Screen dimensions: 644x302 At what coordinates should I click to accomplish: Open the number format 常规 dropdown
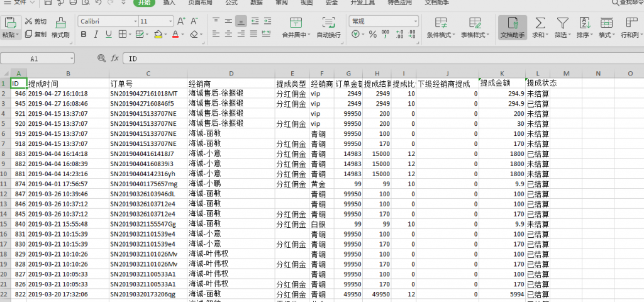(416, 21)
